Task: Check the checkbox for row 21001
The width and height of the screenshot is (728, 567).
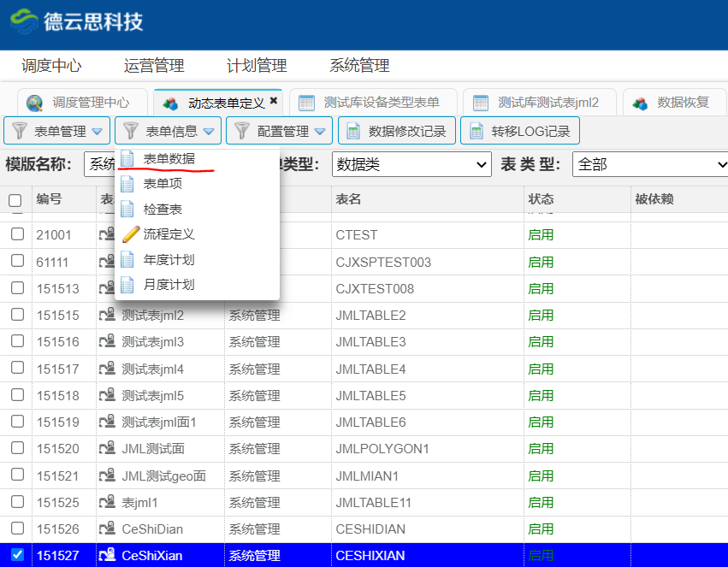Action: point(17,234)
